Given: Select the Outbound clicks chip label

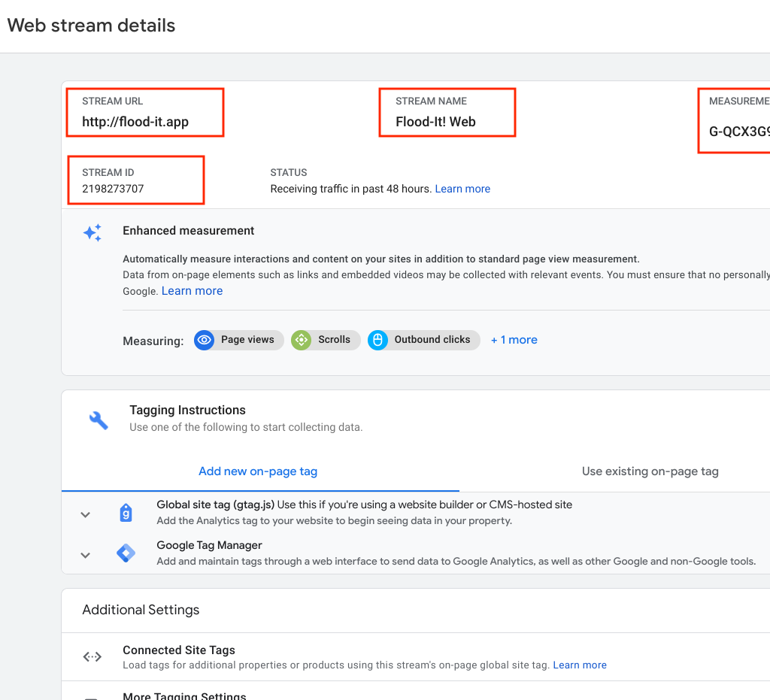Looking at the screenshot, I should coord(432,340).
